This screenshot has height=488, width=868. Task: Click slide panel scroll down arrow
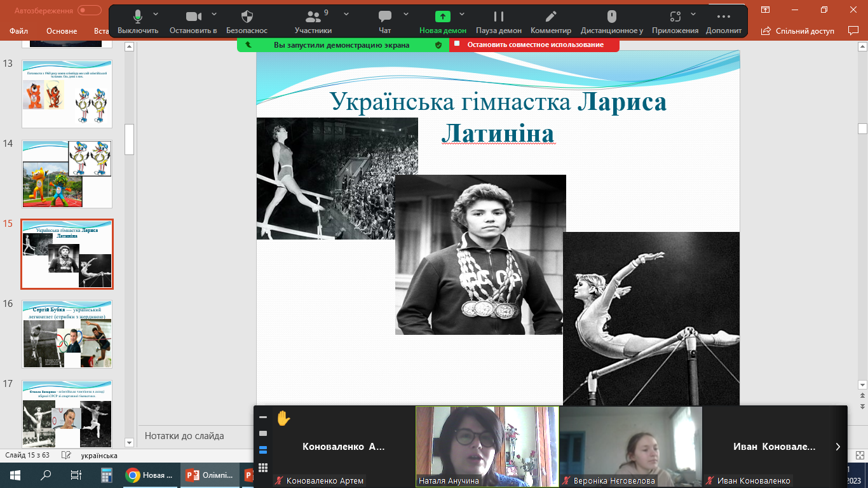pyautogui.click(x=129, y=443)
